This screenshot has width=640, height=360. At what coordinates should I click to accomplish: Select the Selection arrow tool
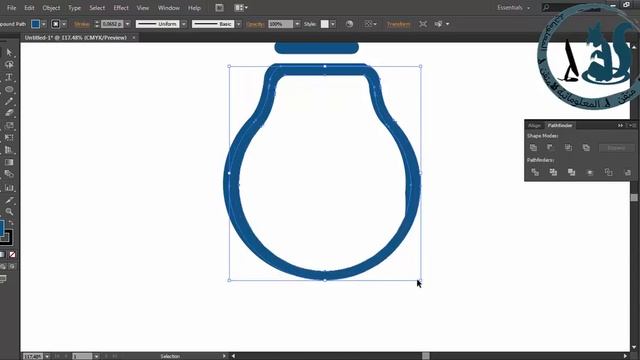tap(9, 52)
